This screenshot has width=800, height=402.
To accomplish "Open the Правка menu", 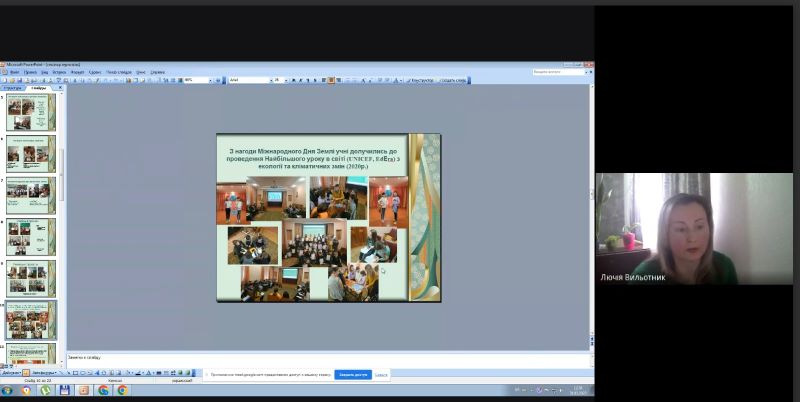I will (30, 72).
